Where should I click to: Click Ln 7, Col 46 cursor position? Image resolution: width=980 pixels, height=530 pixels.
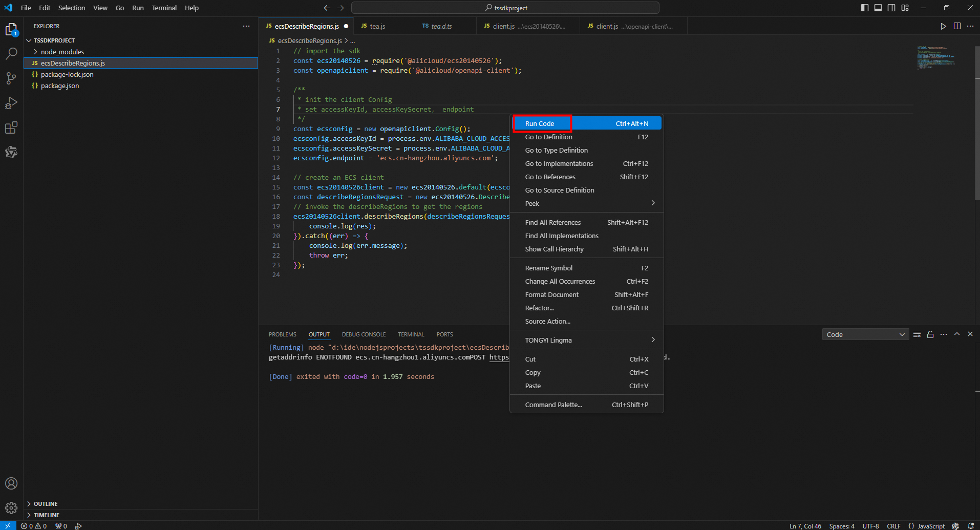coord(805,526)
